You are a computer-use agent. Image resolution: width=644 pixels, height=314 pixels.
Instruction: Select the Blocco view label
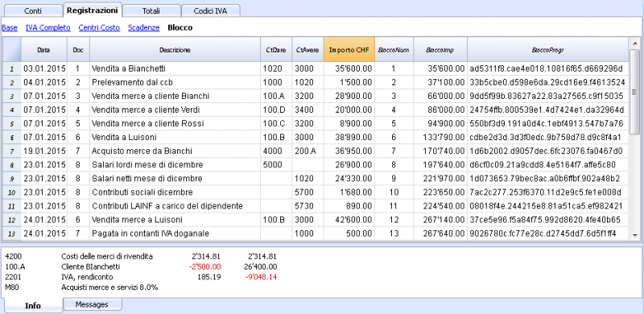pyautogui.click(x=180, y=28)
